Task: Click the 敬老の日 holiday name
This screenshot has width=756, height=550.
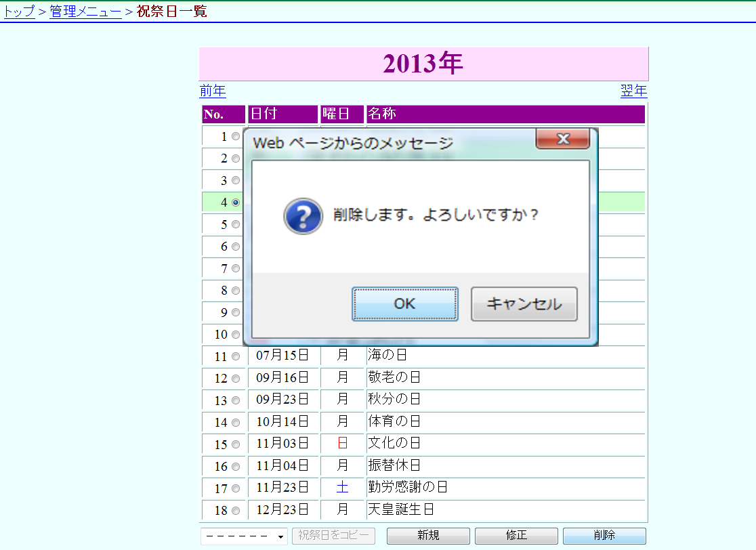Action: click(x=394, y=377)
